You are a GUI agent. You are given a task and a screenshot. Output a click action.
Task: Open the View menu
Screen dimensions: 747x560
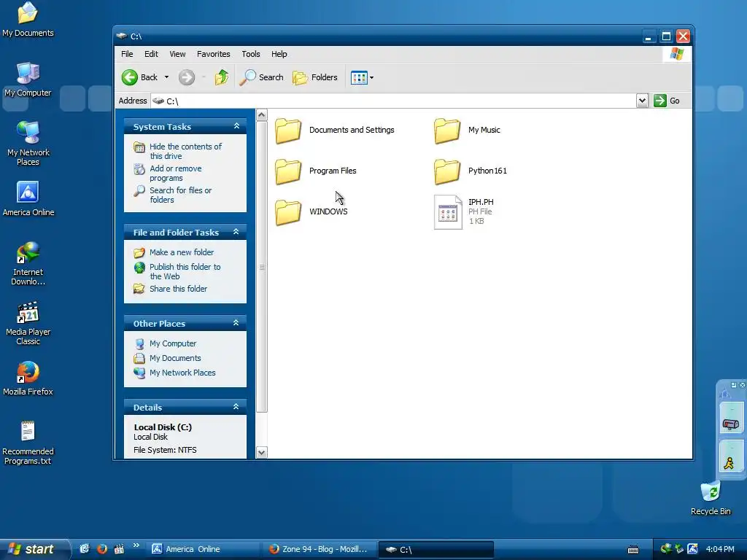point(177,54)
